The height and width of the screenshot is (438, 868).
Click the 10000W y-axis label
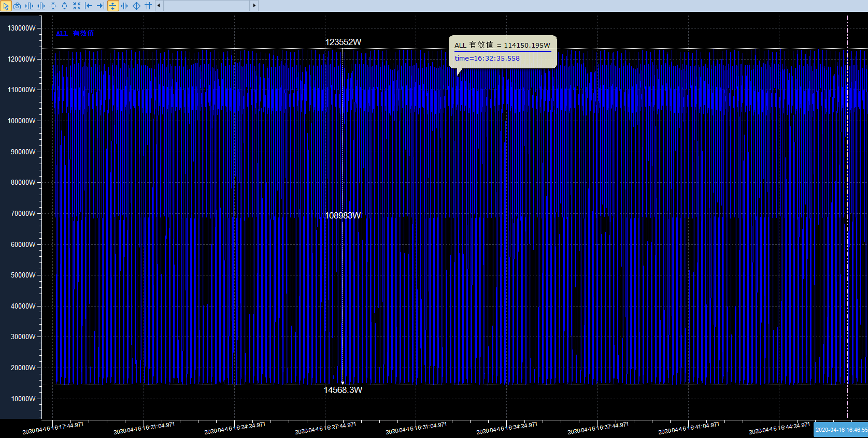point(23,399)
